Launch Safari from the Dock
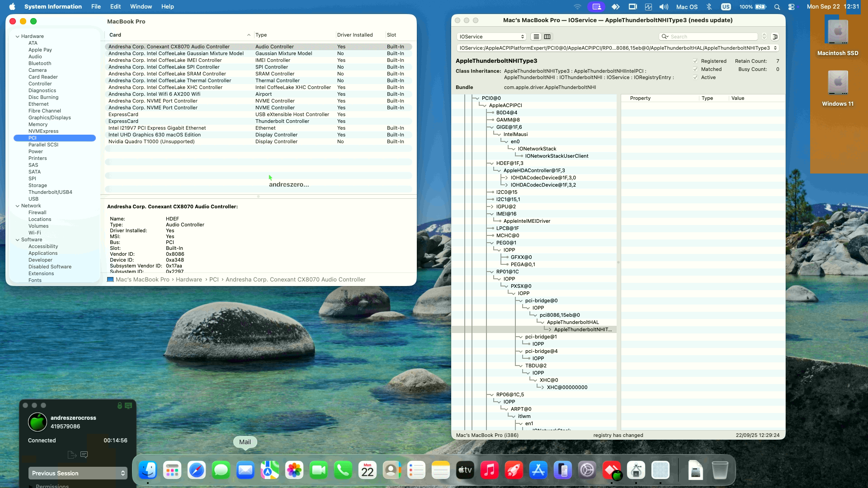The width and height of the screenshot is (868, 488). pyautogui.click(x=197, y=470)
